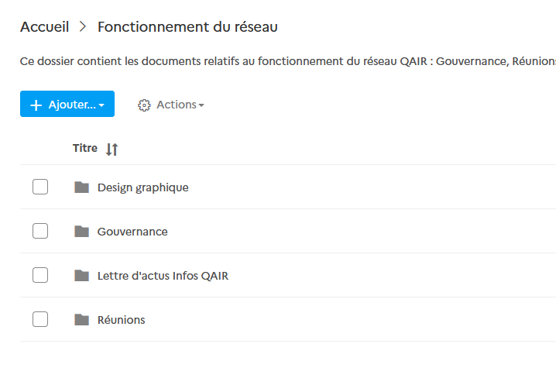The image size is (556, 392).
Task: Click the Gouvernance folder icon
Action: 81,231
